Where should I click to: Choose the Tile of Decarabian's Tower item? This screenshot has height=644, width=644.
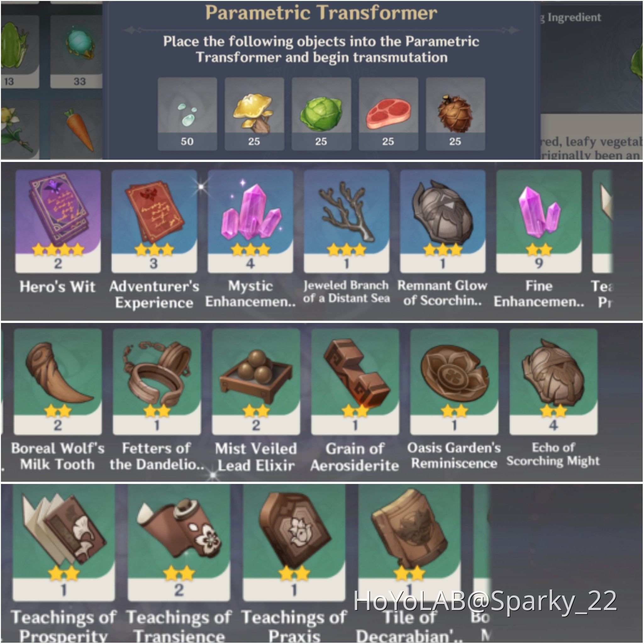point(409,543)
